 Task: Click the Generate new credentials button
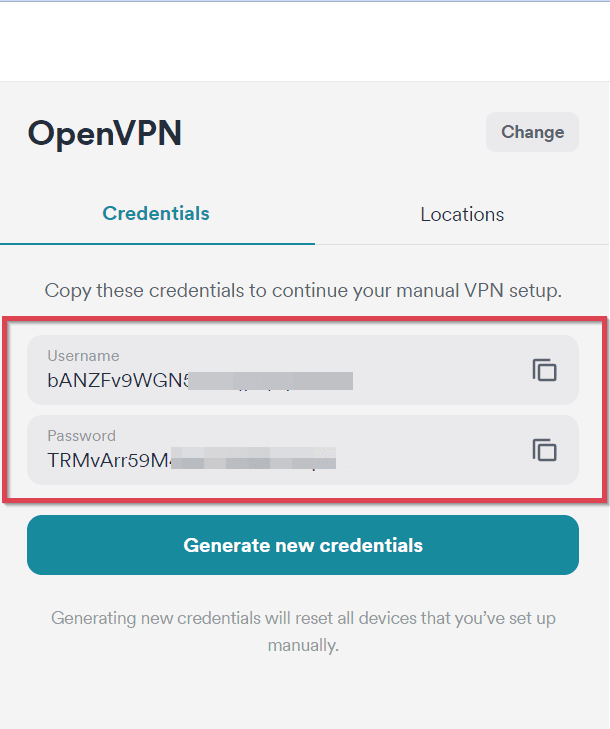(x=303, y=545)
